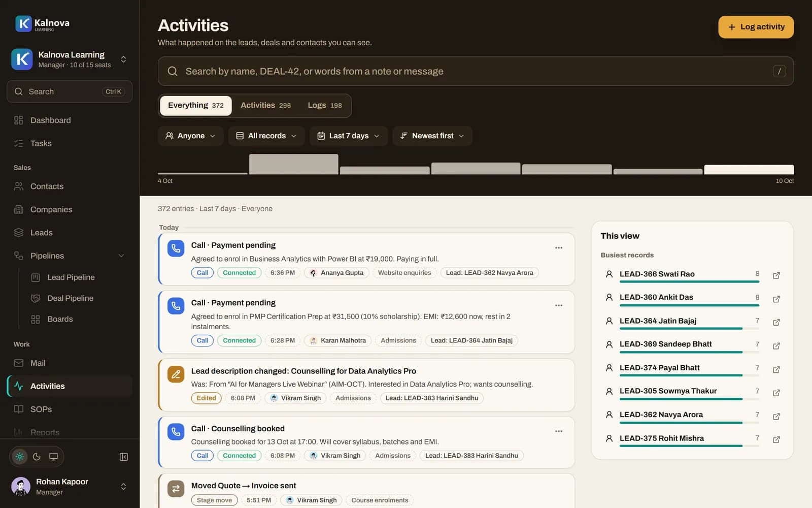Click Karan Malhotra user chip
Screen dimensions: 812x508
click(x=338, y=341)
